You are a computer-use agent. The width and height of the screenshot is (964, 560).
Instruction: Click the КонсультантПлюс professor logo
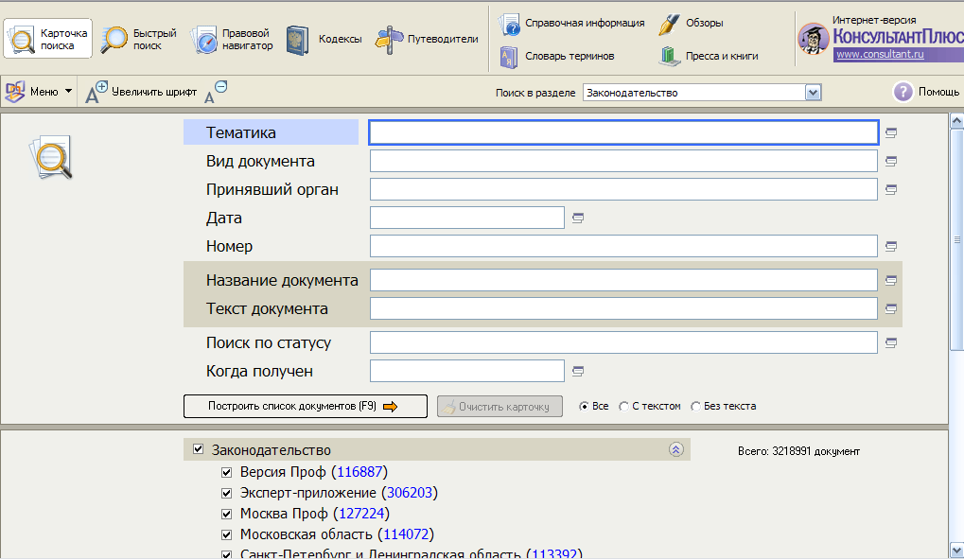pyautogui.click(x=813, y=40)
